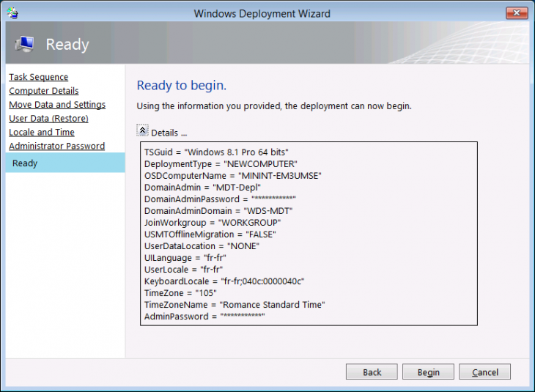This screenshot has width=535, height=392.
Task: Cancel the deployment wizard
Action: [484, 372]
